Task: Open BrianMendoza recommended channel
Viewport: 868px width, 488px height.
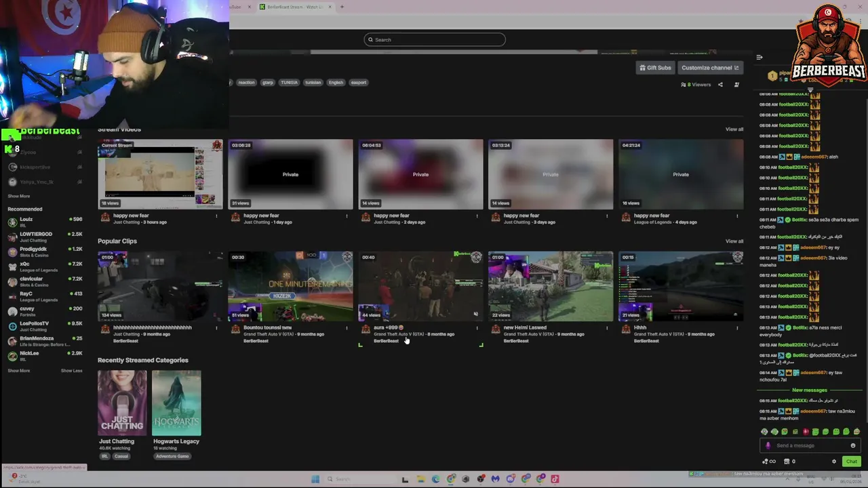Action: click(45, 341)
